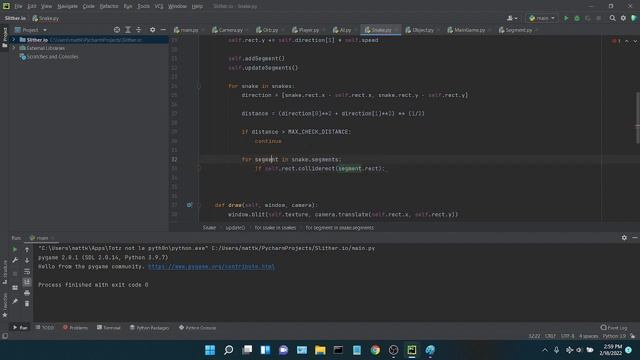Click the up arrow in Run console toolbar
Screen dimensions: 640x360
coord(27,249)
